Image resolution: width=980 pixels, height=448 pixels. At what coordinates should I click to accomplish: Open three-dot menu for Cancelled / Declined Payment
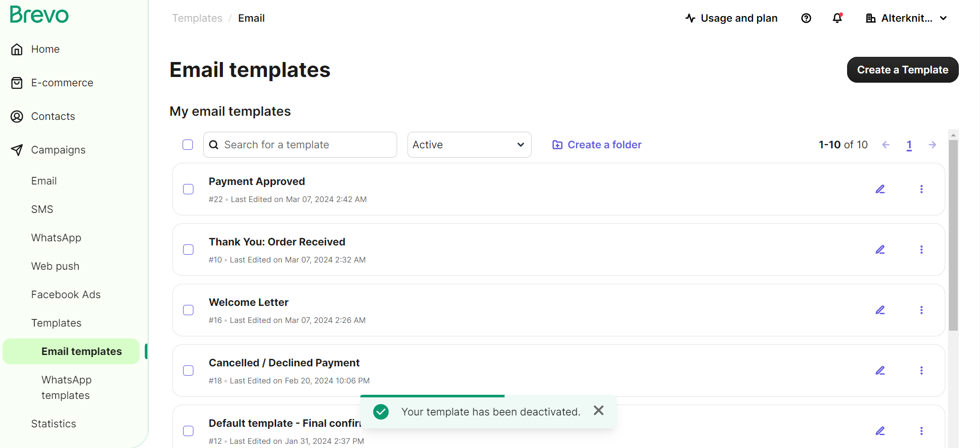921,370
